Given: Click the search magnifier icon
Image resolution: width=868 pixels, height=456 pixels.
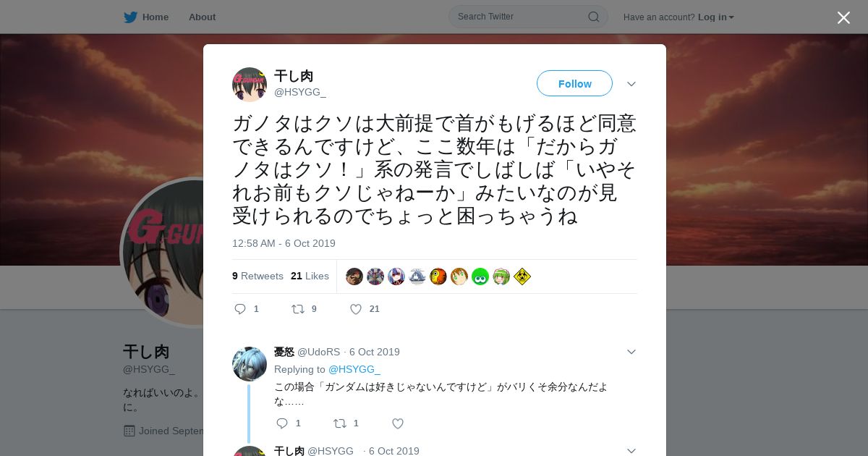Looking at the screenshot, I should point(593,17).
